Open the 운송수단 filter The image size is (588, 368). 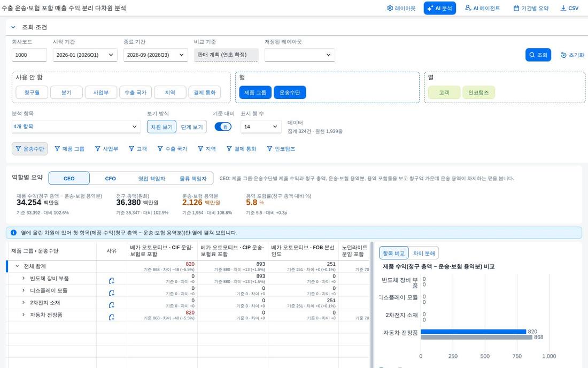click(30, 149)
